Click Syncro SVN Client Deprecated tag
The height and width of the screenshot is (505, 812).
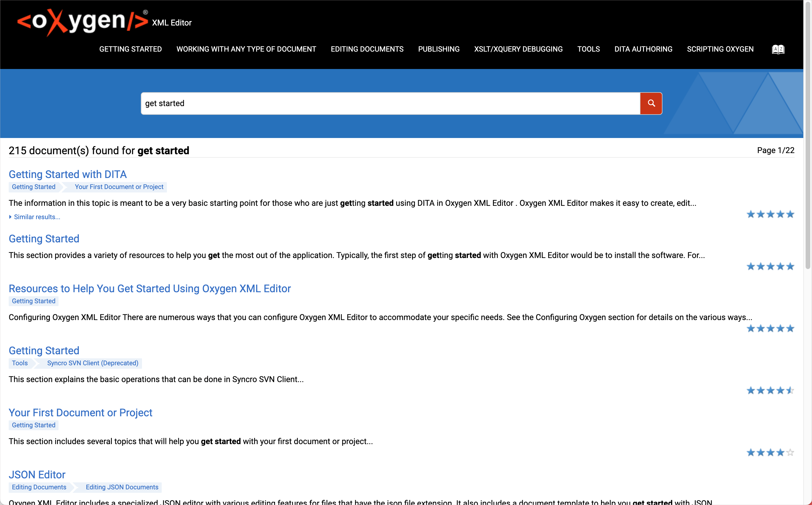93,363
